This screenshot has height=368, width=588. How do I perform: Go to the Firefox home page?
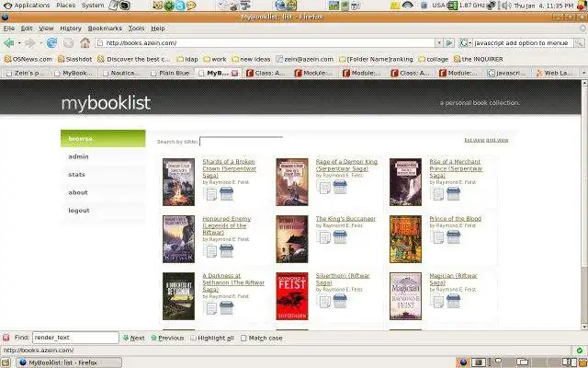(x=85, y=43)
